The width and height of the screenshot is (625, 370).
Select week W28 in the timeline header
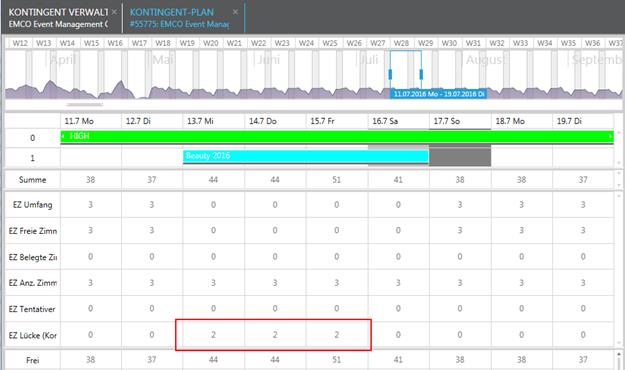pos(401,43)
